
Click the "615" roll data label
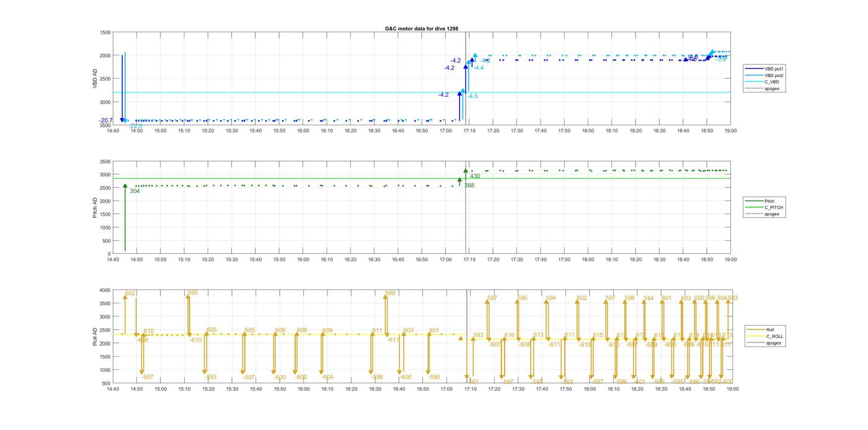point(598,335)
